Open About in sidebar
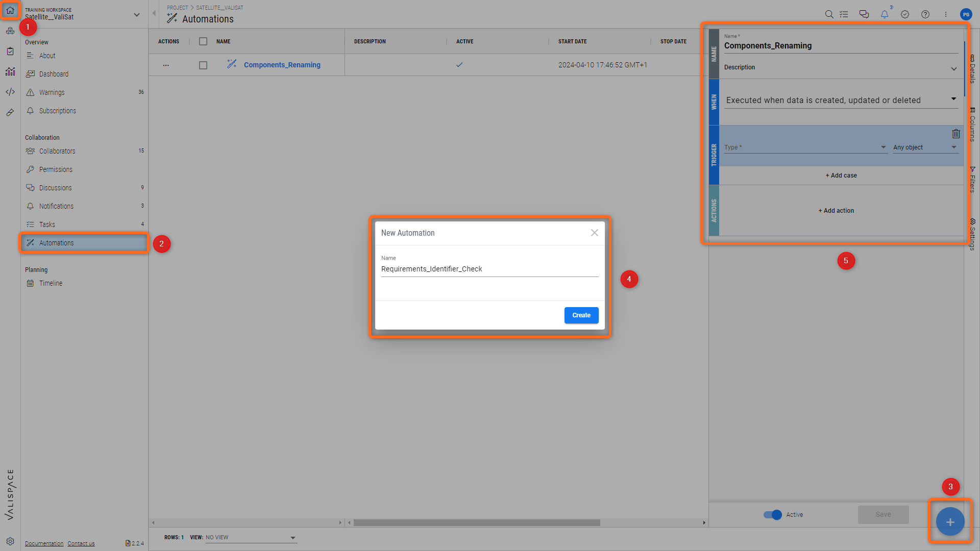This screenshot has width=980, height=551. pyautogui.click(x=85, y=56)
